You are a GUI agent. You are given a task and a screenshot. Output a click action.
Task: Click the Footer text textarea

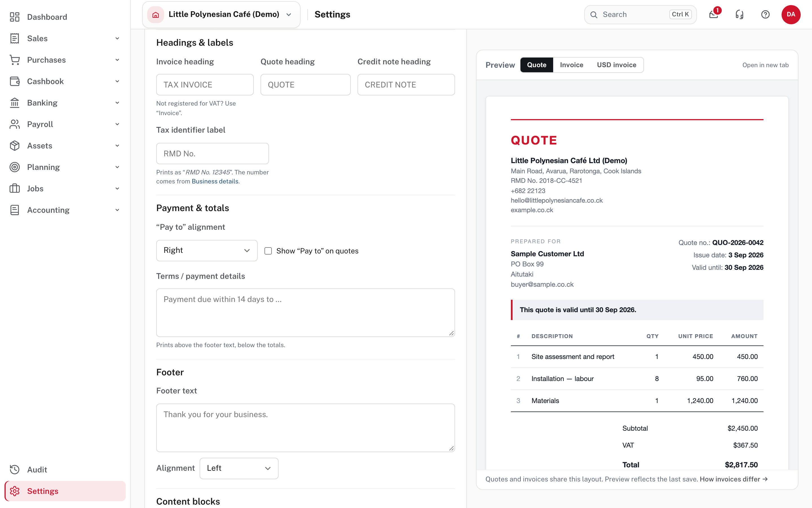(x=305, y=428)
